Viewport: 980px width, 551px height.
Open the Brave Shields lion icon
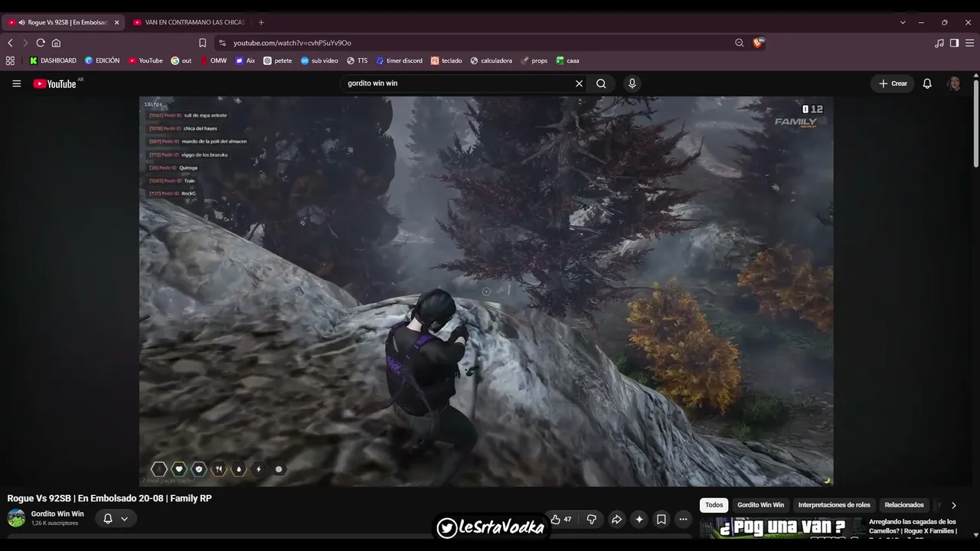(x=759, y=43)
